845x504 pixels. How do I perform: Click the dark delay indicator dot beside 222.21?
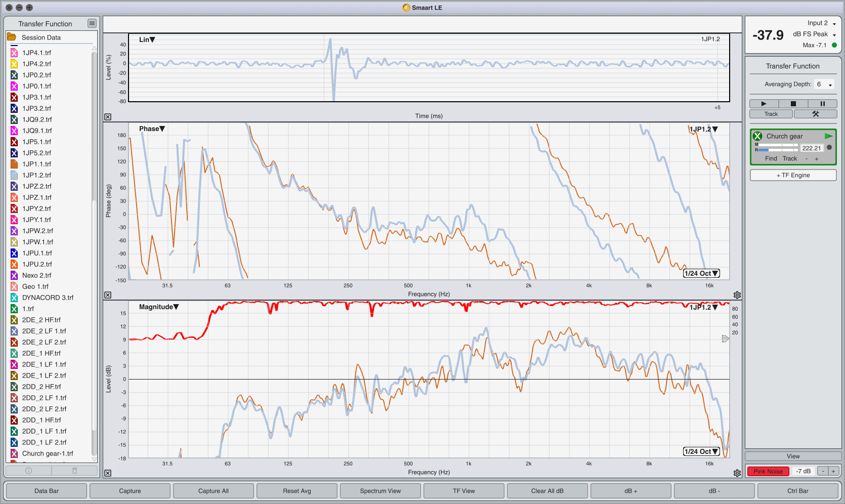[829, 148]
